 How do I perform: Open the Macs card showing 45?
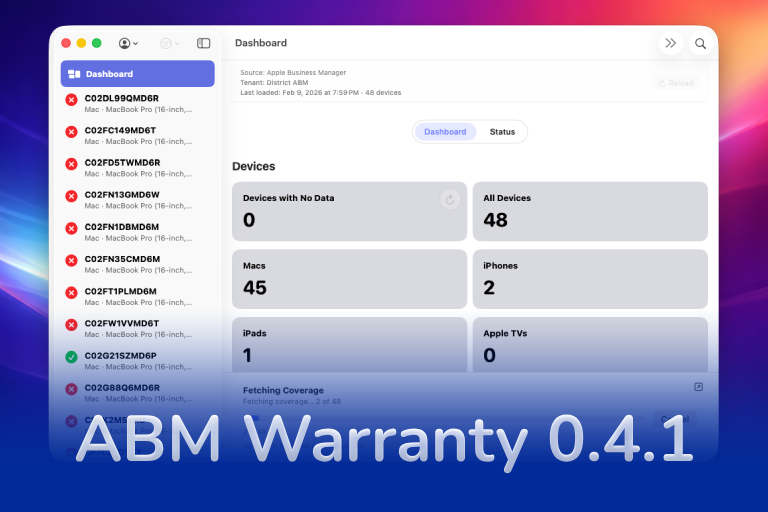[x=349, y=279]
